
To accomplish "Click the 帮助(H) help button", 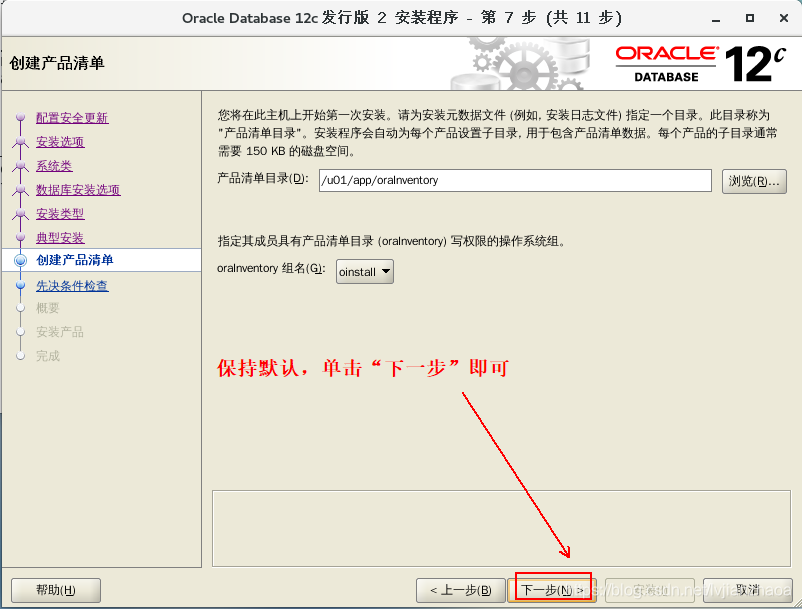I will (x=56, y=590).
